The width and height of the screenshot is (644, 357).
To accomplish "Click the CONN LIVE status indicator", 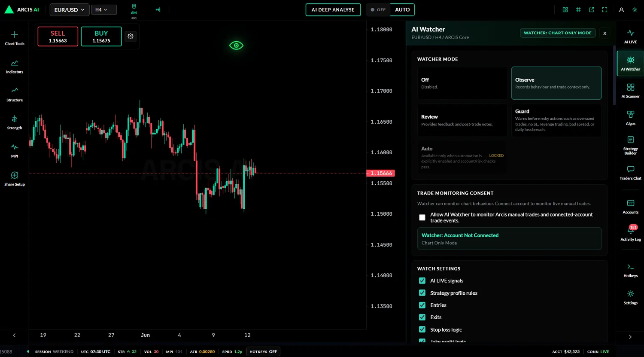I will 598,351.
